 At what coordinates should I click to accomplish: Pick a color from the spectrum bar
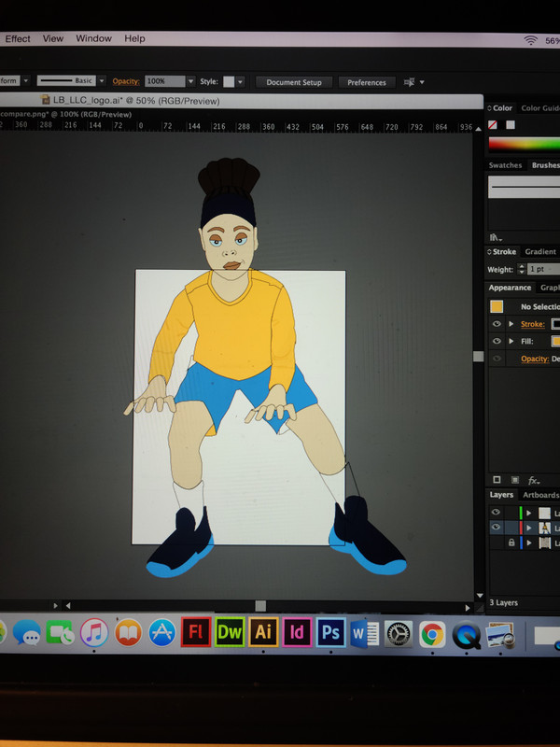click(x=524, y=144)
